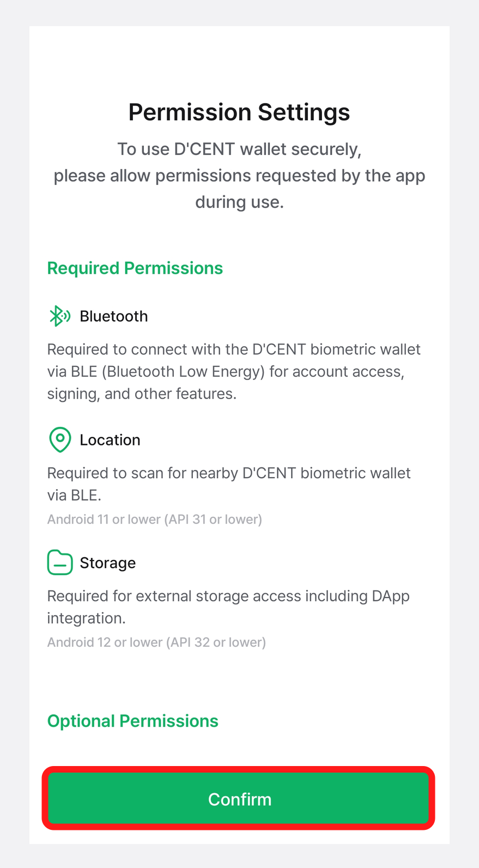Click the Android 12 or lower note

click(x=156, y=642)
